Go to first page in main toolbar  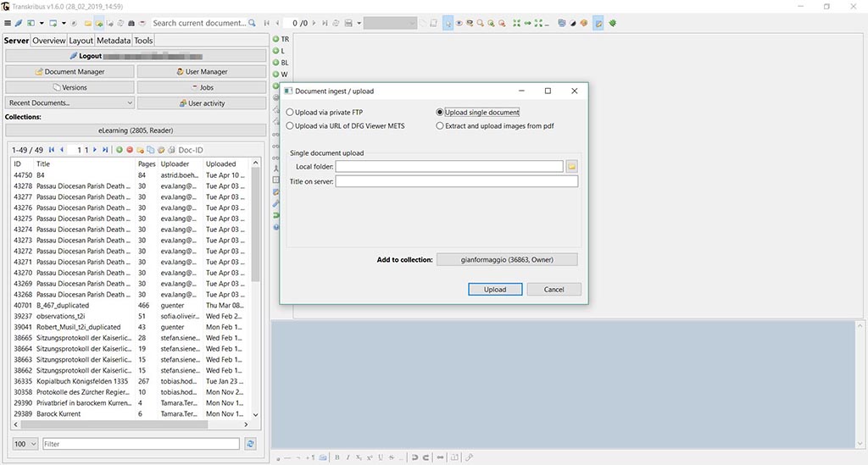(267, 23)
